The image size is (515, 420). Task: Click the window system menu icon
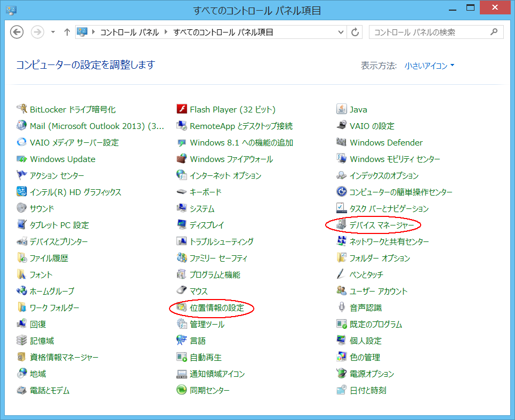(x=11, y=10)
